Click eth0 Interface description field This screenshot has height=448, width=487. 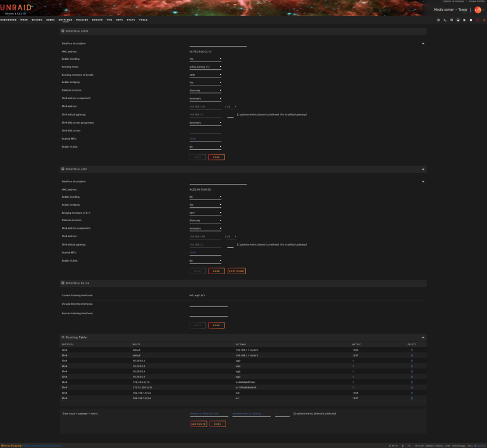point(218,44)
